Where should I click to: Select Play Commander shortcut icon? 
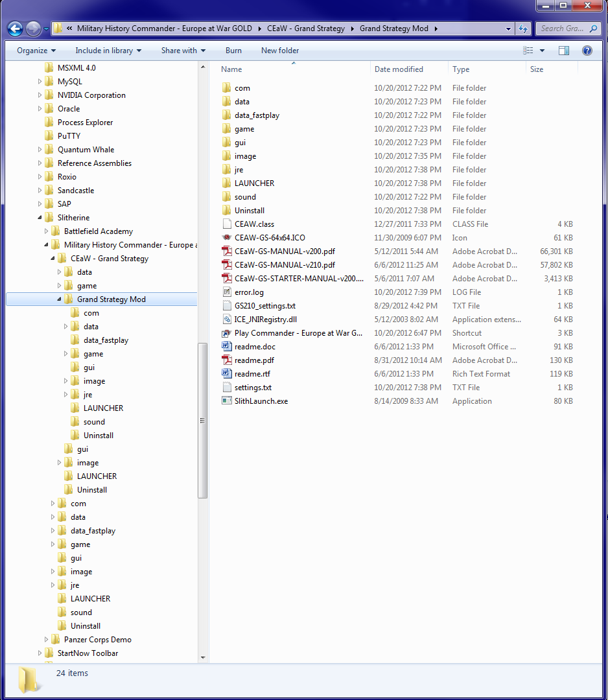(227, 333)
